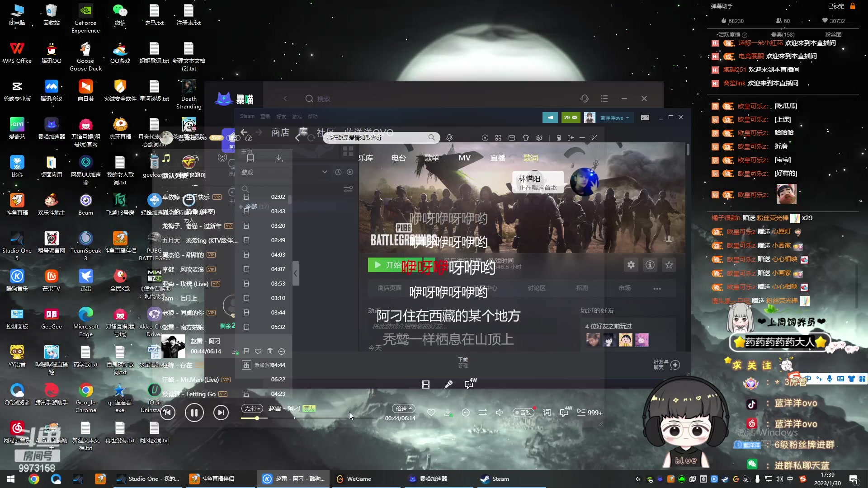This screenshot has width=868, height=488.
Task: Open the 暴喵 customer service headset icon
Action: point(585,99)
